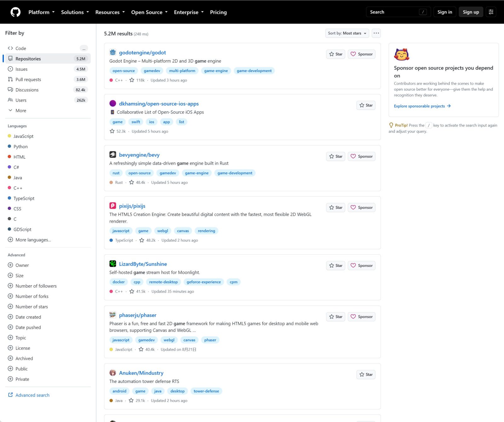Add Topic filter plus icon

(x=10, y=338)
